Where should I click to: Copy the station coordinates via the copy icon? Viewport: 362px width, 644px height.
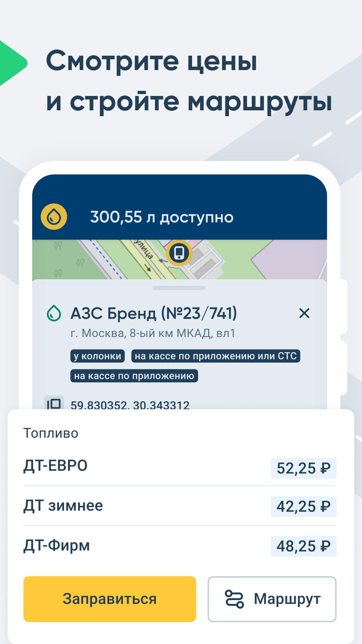[54, 404]
